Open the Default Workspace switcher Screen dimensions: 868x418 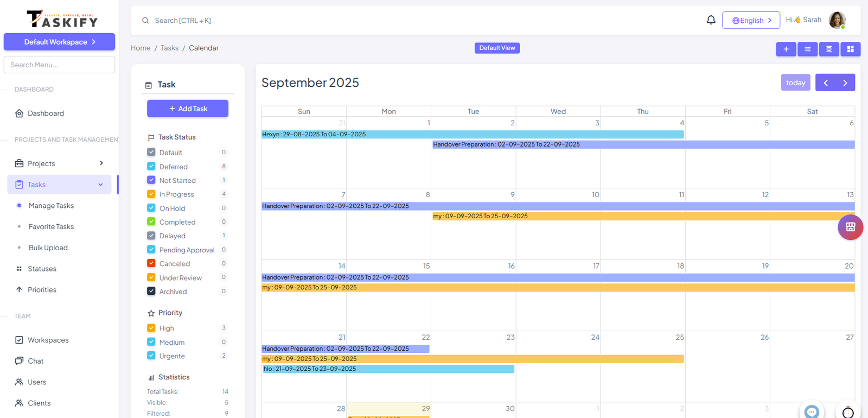coord(59,42)
